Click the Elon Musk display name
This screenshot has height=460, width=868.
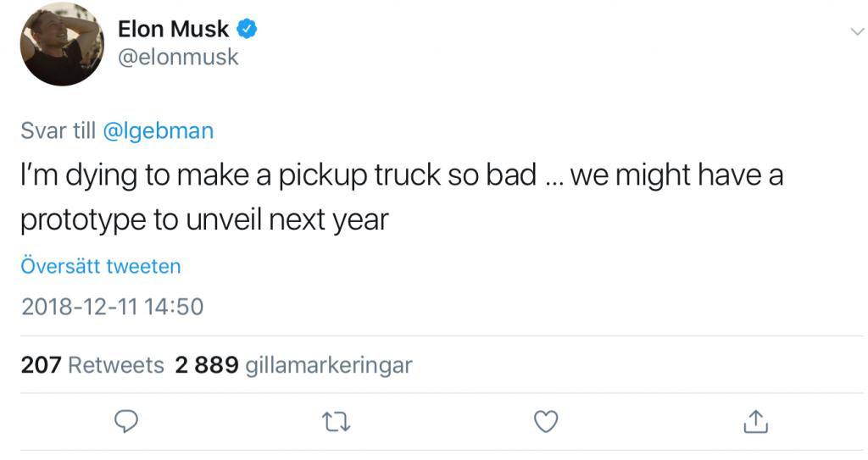[x=172, y=30]
